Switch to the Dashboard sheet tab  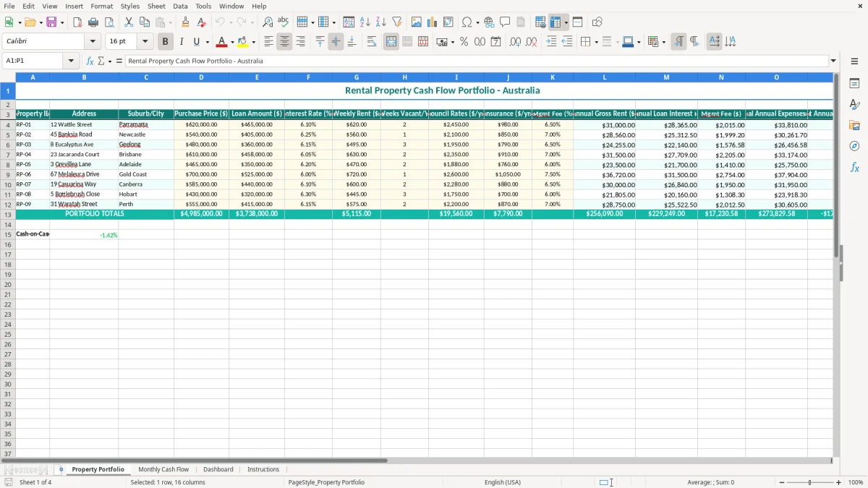click(218, 469)
